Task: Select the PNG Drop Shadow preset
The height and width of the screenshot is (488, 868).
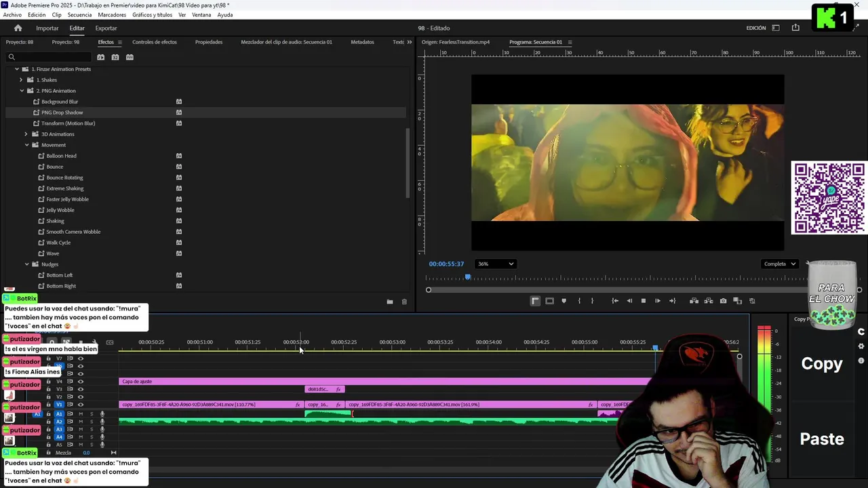Action: pyautogui.click(x=62, y=113)
